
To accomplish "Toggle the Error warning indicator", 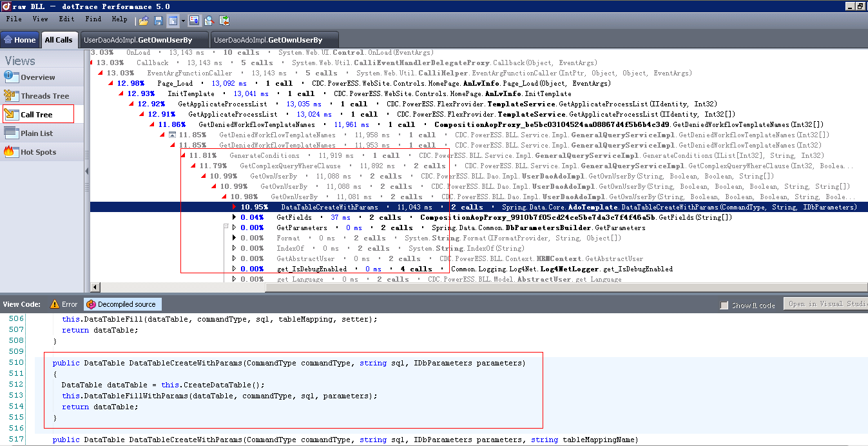I will (x=64, y=304).
